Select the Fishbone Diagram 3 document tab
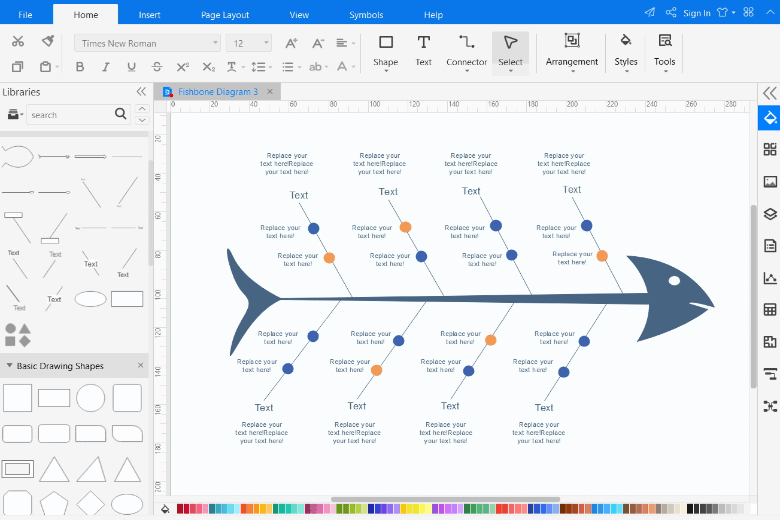 218,92
